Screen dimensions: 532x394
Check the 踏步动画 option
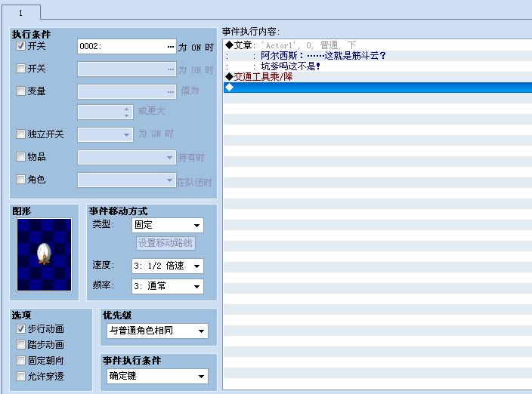pos(20,344)
